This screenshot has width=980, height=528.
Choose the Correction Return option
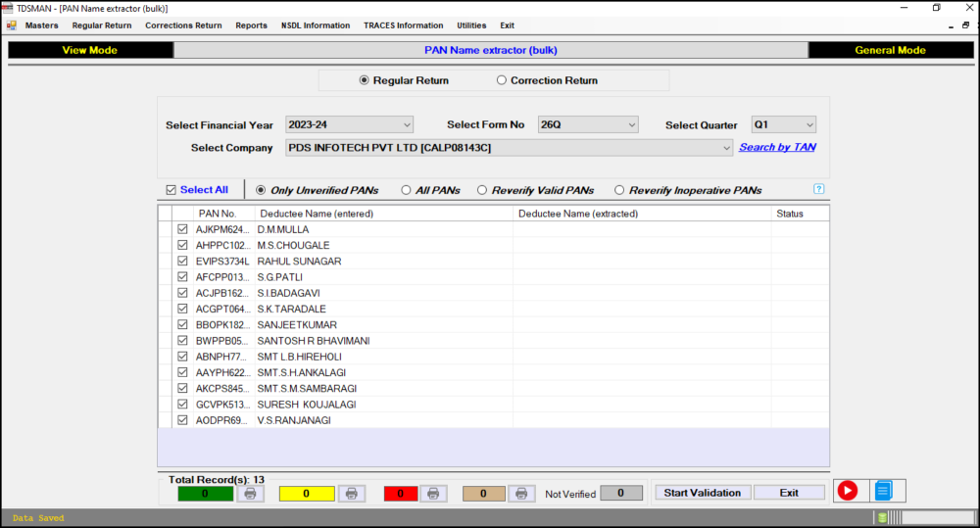tap(501, 80)
